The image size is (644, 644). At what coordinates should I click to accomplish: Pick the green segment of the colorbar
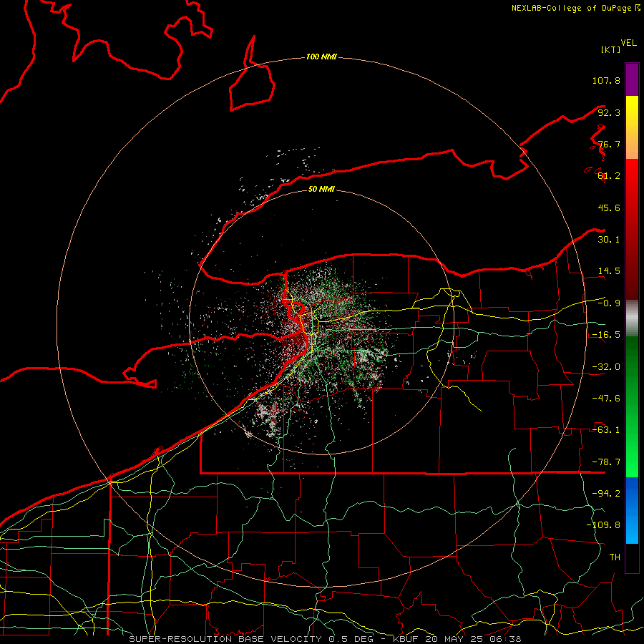point(632,406)
